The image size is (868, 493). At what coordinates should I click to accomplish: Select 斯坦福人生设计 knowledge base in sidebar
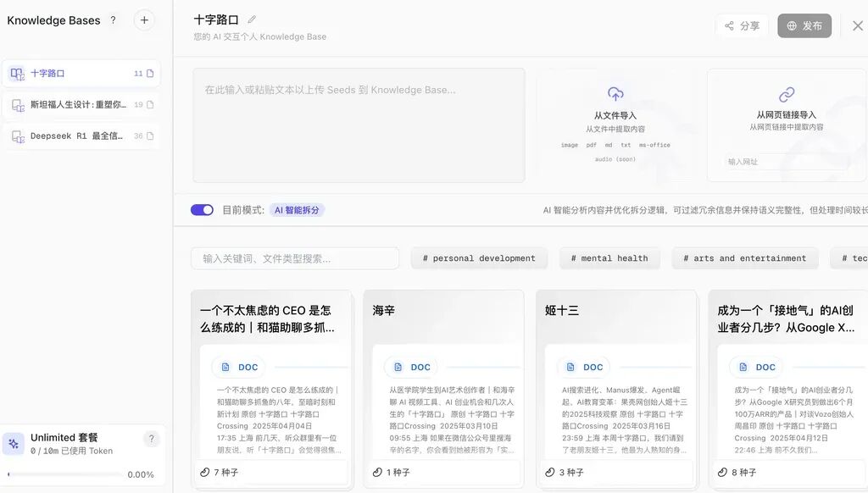81,104
